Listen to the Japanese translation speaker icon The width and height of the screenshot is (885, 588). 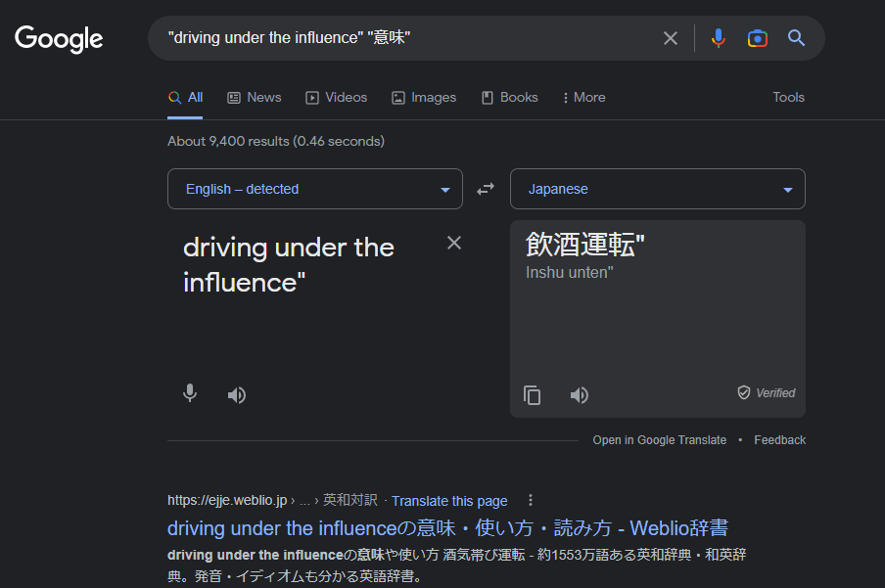click(x=580, y=395)
